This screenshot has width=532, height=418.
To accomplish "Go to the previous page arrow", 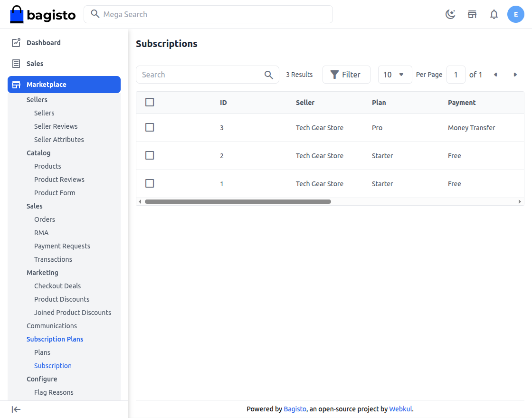I will click(x=495, y=75).
